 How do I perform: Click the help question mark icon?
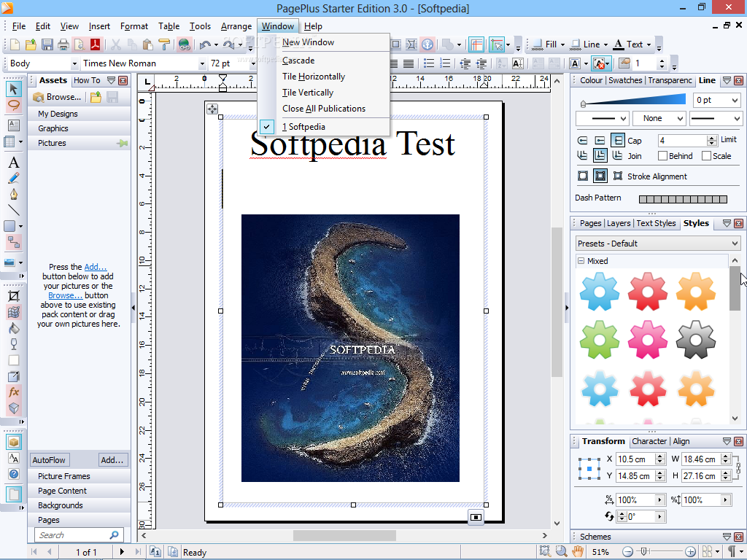tap(14, 474)
